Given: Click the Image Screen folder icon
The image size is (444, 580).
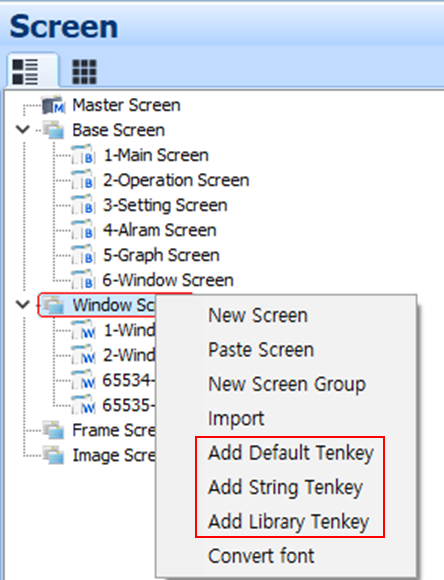Looking at the screenshot, I should pyautogui.click(x=54, y=455).
